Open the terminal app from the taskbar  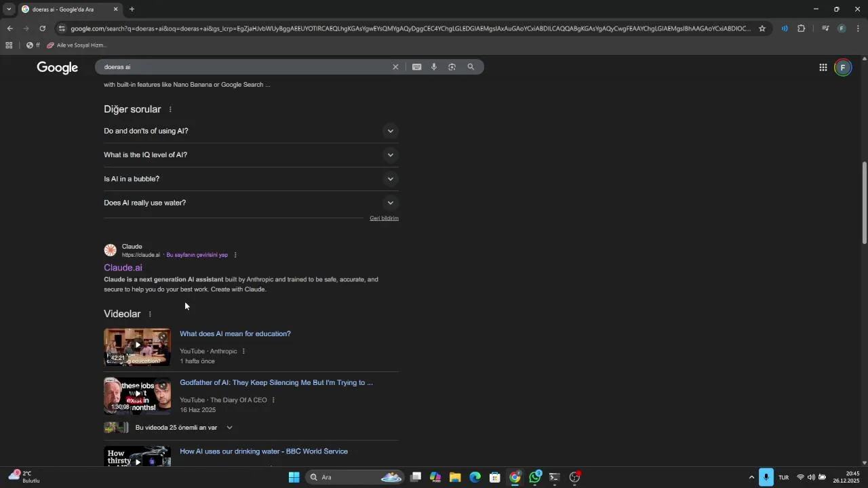click(554, 477)
